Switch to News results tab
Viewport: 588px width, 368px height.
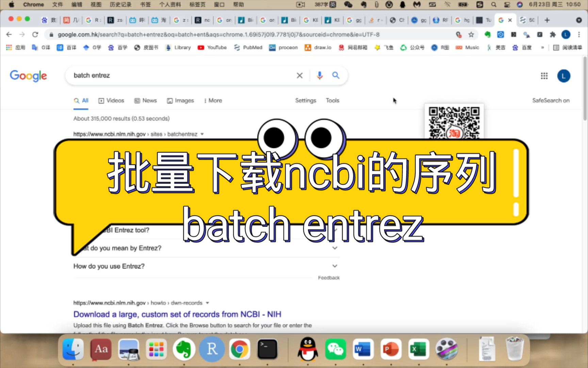click(x=145, y=101)
